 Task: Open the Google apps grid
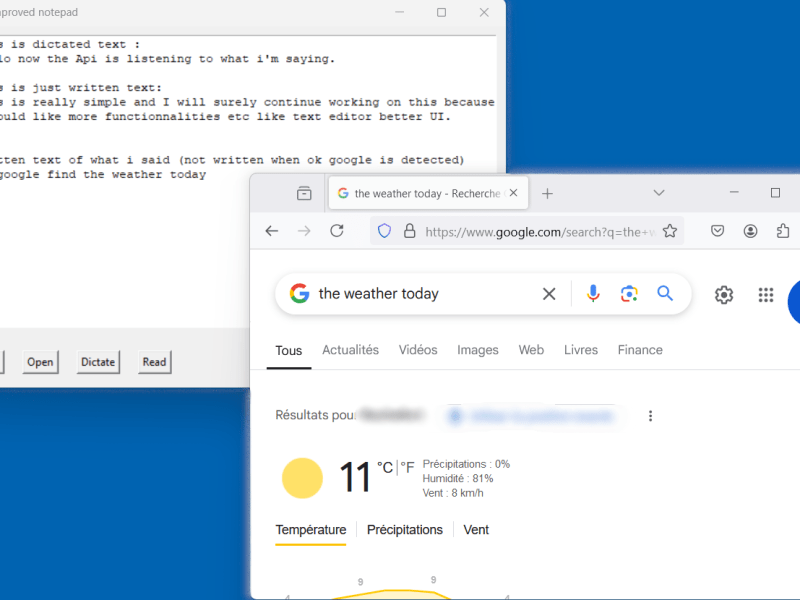click(766, 294)
